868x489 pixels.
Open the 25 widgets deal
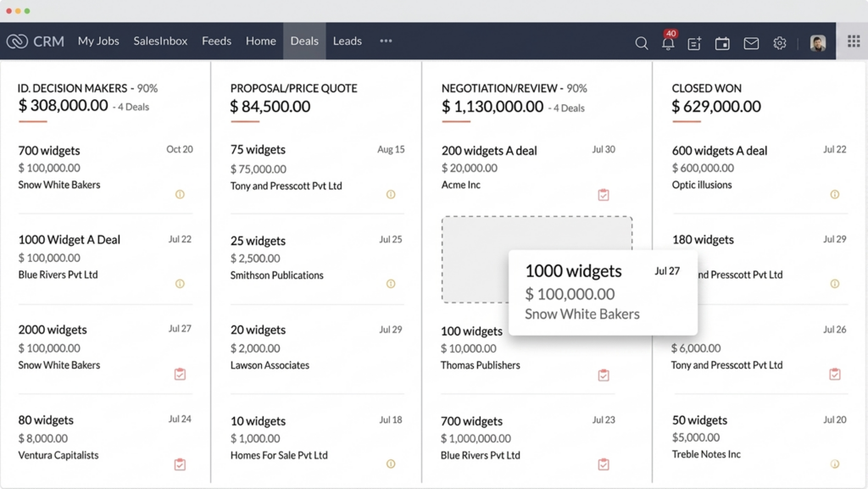tap(258, 241)
